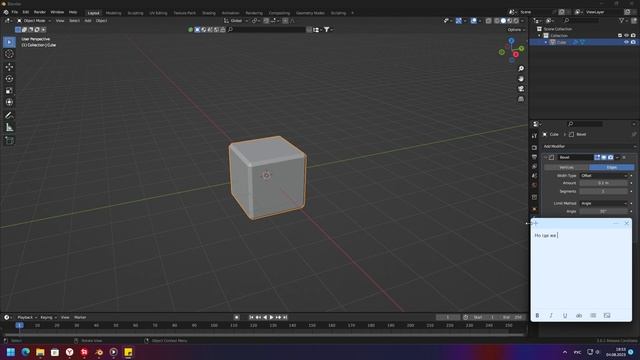Open Windows Start menu
Viewport: 640px width, 360px height.
point(11,352)
